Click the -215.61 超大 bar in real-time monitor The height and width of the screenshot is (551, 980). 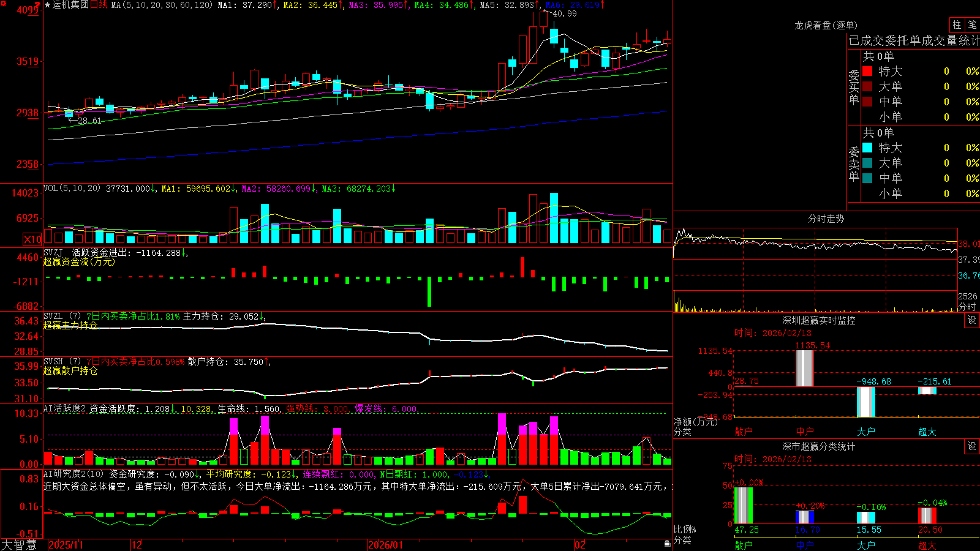(x=927, y=391)
